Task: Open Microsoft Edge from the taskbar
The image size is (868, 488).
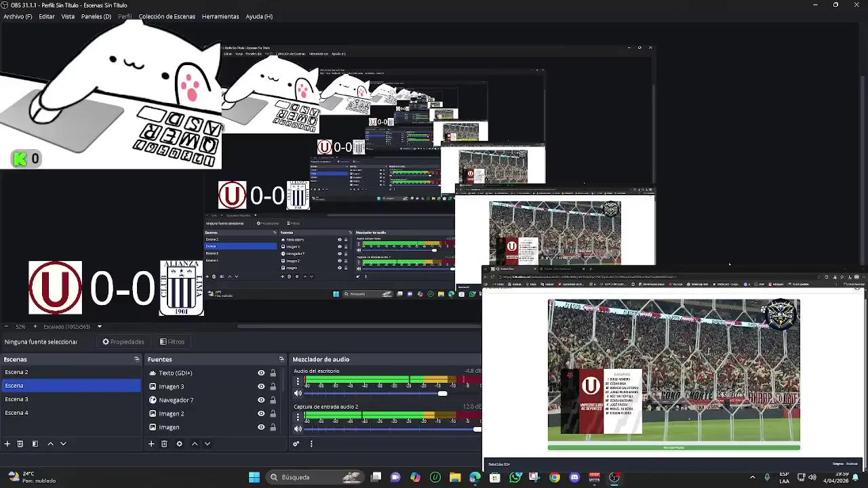Action: tap(475, 477)
